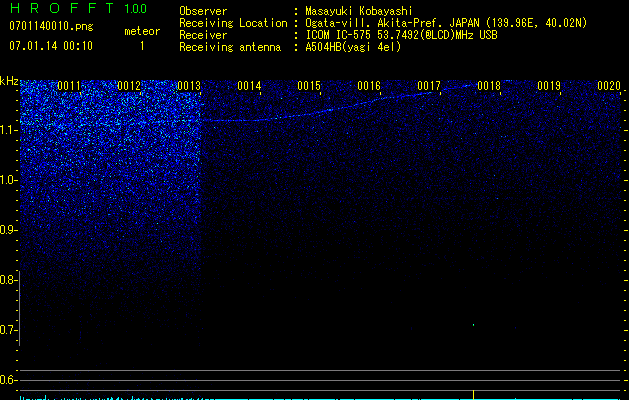Click the yellow vertical marker at bottom
Viewport: 629px width, 400px height.
coord(473,395)
